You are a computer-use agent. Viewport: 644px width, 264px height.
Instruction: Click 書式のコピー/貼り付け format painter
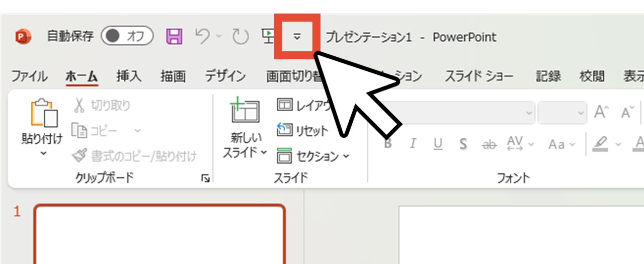tap(134, 156)
